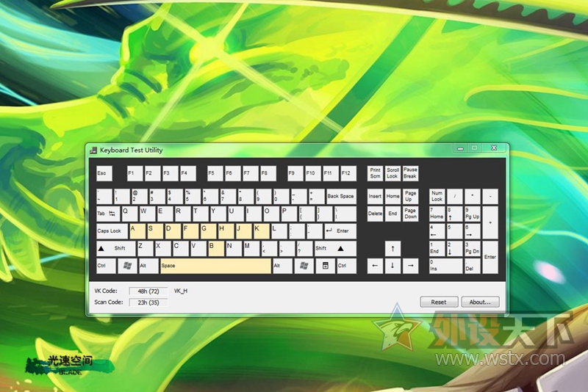The width and height of the screenshot is (588, 392).
Task: Click the F5 key
Action: 215,173
